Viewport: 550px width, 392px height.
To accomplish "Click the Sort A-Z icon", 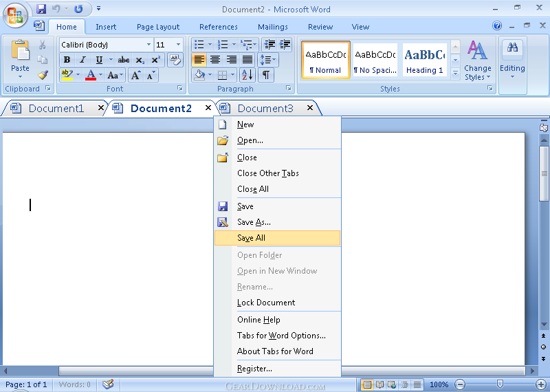I will click(x=247, y=75).
